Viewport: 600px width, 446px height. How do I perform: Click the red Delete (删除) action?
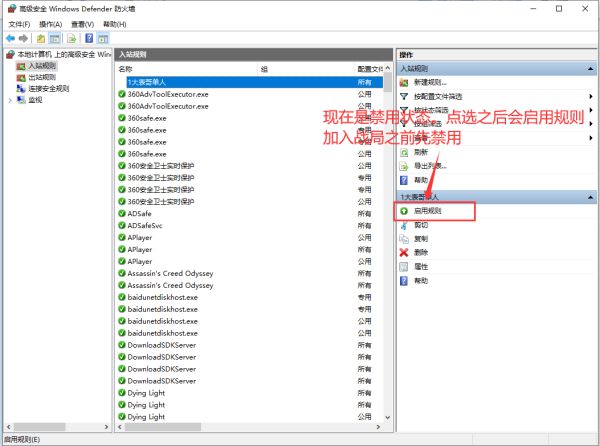point(404,253)
